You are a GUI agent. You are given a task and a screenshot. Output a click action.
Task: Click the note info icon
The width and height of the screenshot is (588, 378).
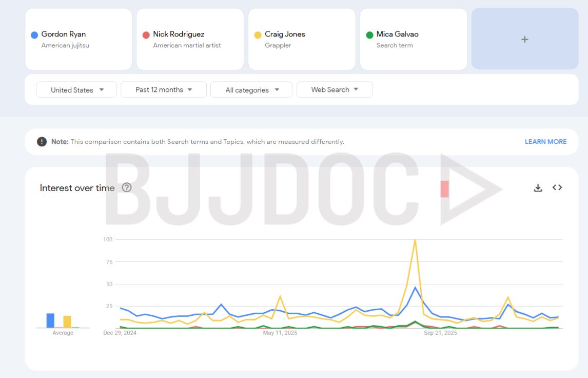pyautogui.click(x=42, y=142)
